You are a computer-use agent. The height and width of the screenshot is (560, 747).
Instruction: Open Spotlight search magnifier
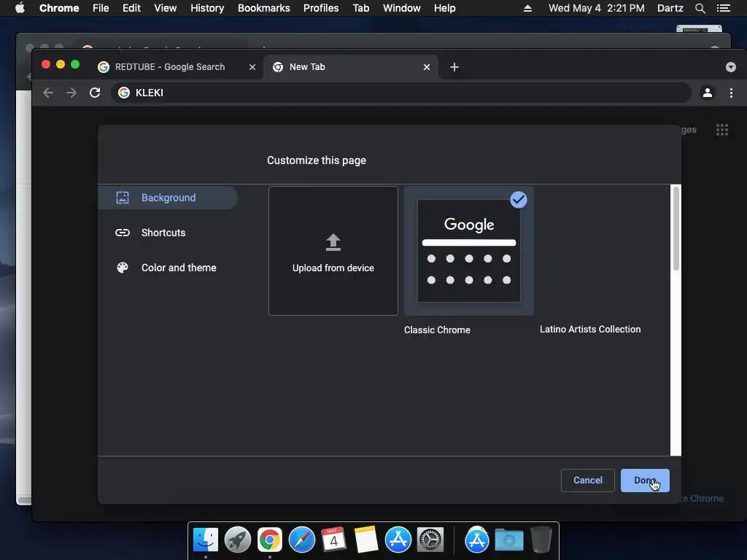700,8
